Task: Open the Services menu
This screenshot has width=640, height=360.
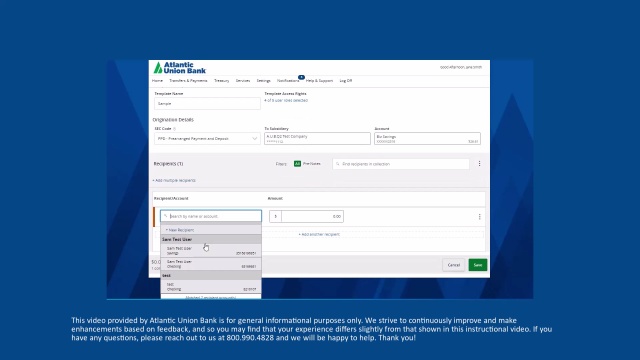Action: (x=243, y=81)
